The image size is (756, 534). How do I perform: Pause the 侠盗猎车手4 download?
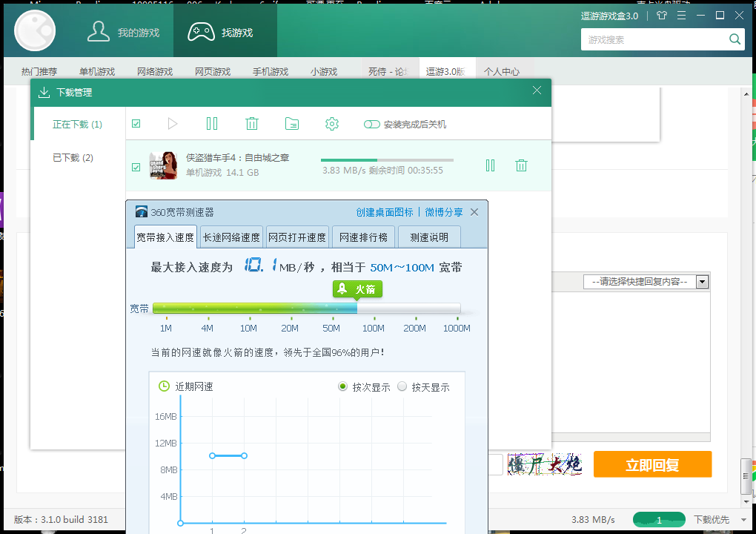tap(491, 165)
